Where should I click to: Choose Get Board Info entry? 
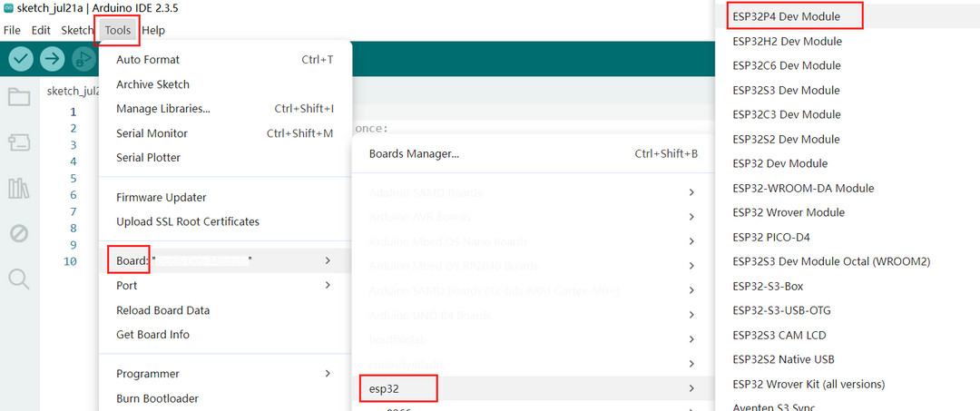(225, 334)
